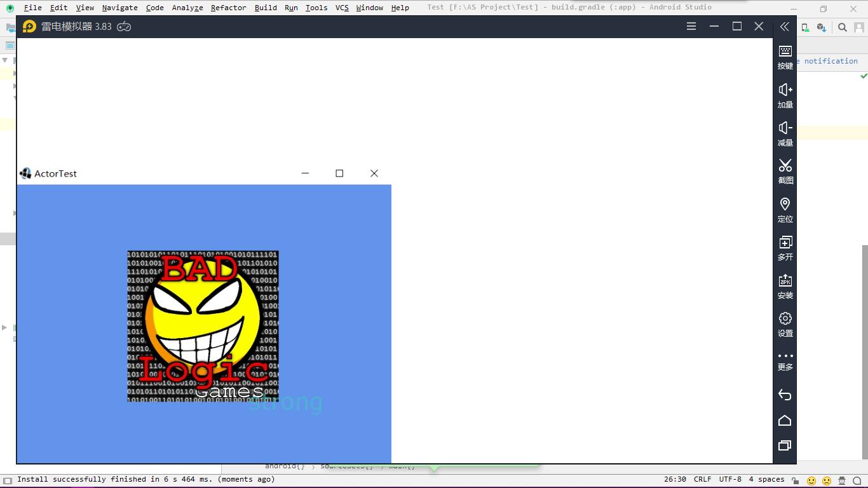868x488 pixels.
Task: Decrease emulator volume (减量)
Action: (x=785, y=133)
